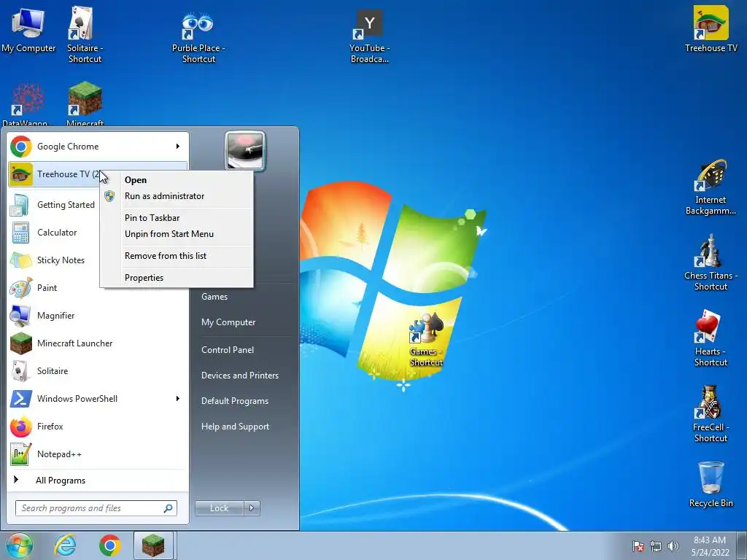The width and height of the screenshot is (747, 560).
Task: Open Purble Place shortcut on desktop
Action: [x=198, y=37]
